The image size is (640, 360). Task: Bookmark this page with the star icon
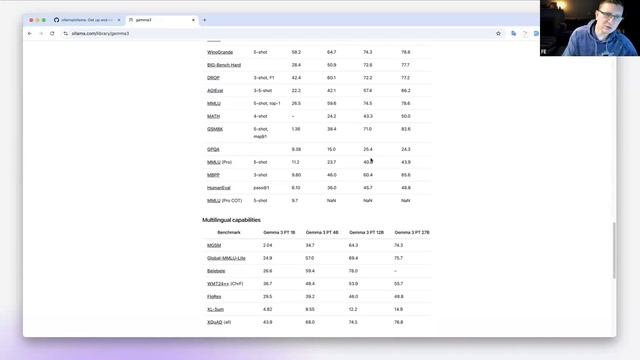coord(498,33)
